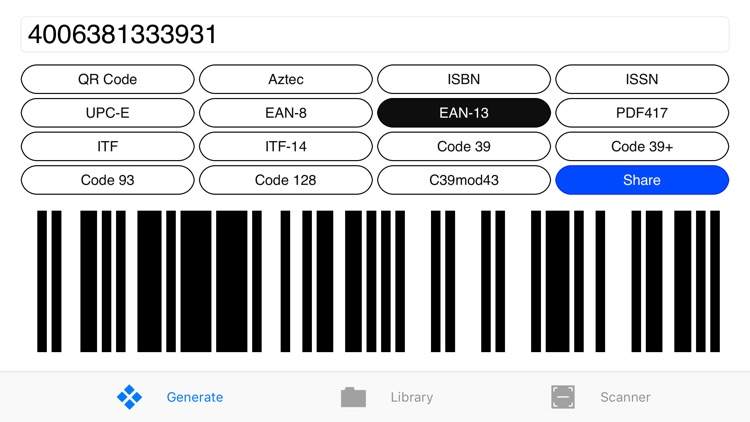Image resolution: width=750 pixels, height=422 pixels.
Task: Choose the ISBN format
Action: pos(464,79)
